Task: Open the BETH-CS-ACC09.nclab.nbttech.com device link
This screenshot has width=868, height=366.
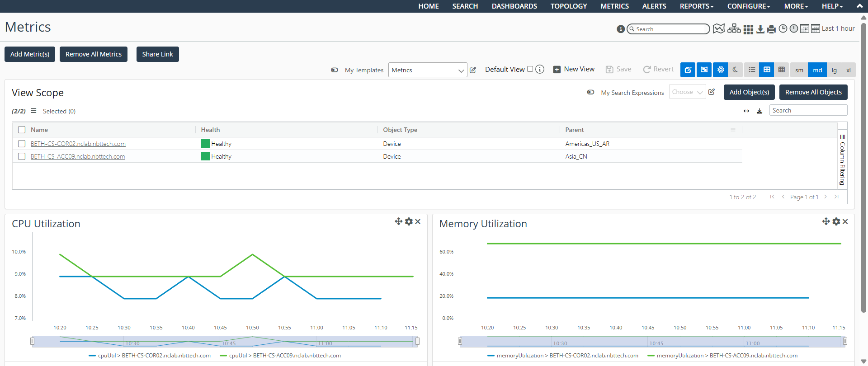Action: pos(78,156)
